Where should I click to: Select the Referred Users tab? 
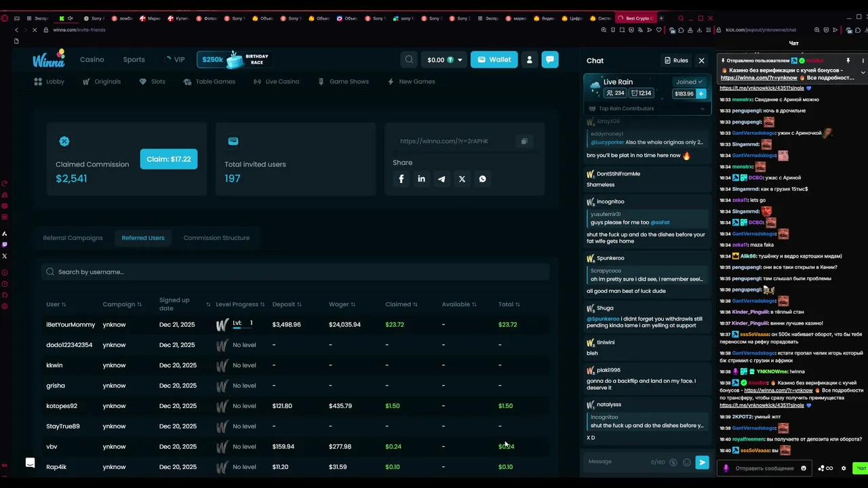tap(143, 238)
